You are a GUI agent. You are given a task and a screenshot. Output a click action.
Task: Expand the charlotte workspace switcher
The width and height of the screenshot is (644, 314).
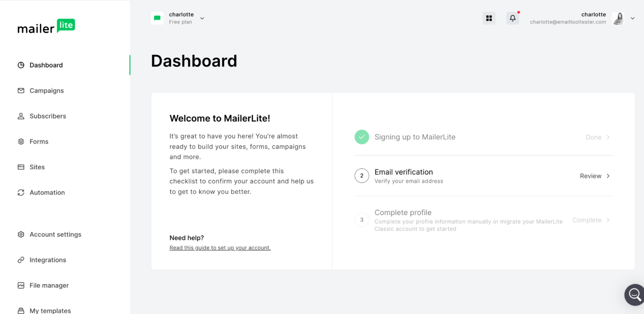[x=202, y=18]
